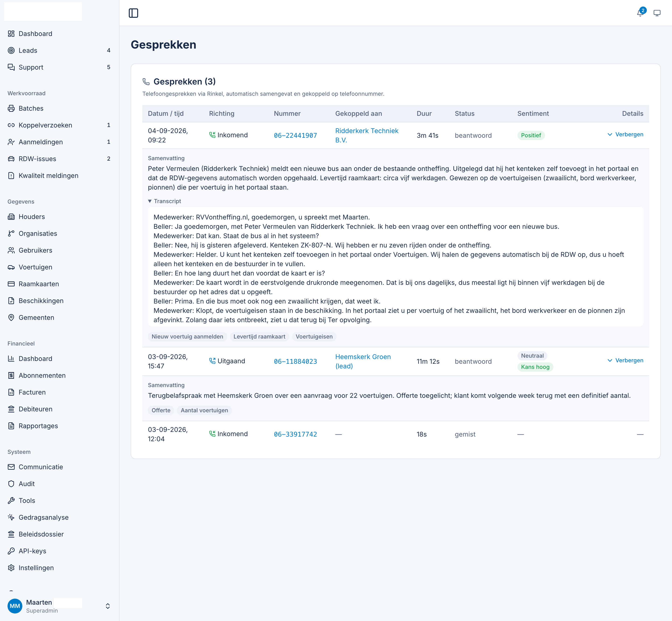Click the Voertuigen vehicle icon

tap(11, 267)
